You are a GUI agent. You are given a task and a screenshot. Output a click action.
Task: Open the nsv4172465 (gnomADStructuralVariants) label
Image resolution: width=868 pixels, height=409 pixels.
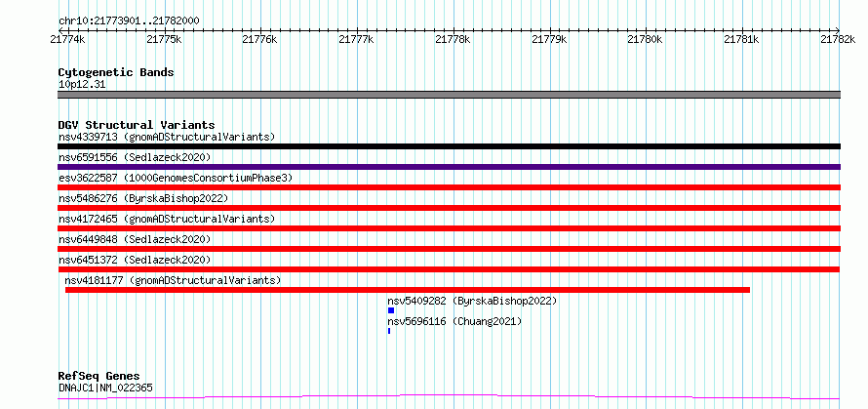pyautogui.click(x=167, y=219)
